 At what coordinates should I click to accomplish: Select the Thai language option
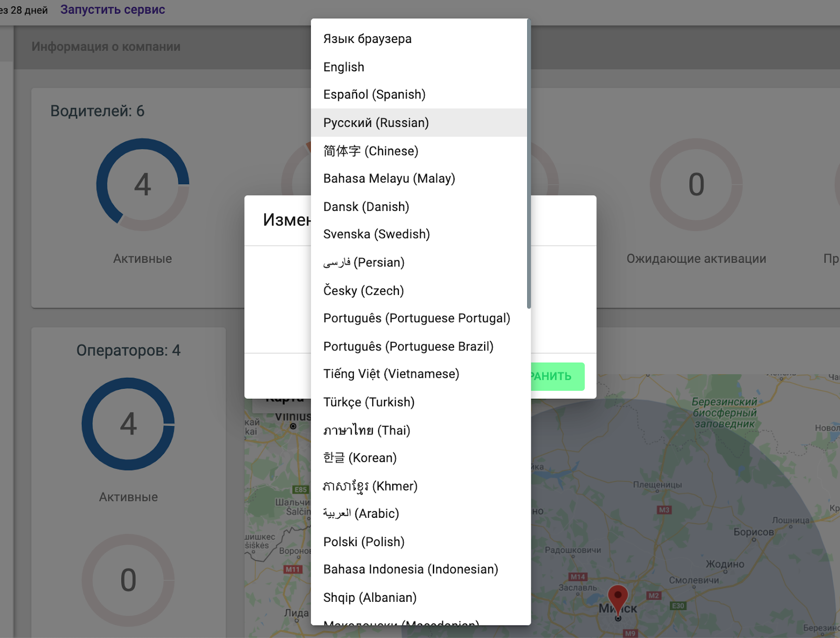419,430
